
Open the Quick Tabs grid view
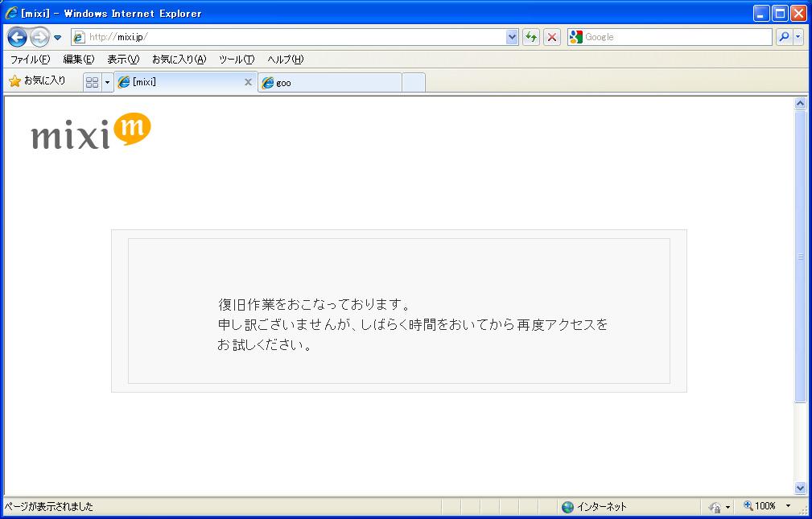pos(92,82)
